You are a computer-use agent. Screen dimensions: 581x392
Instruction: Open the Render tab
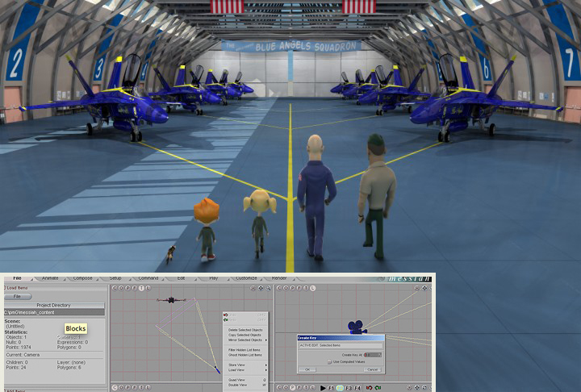click(278, 278)
